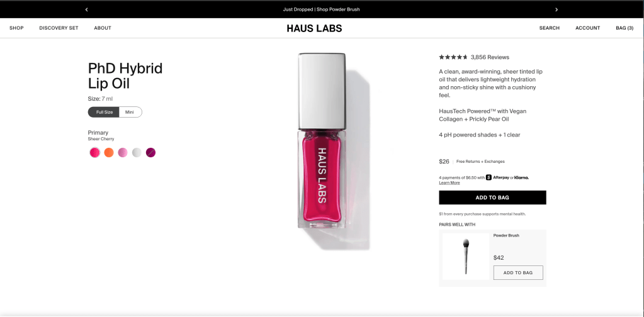Choose the Sheer Cherry pink shade
This screenshot has width=644, height=317.
95,153
